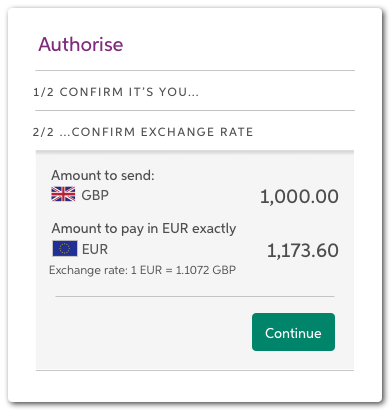Select the EUR currency label
Viewport: 390px width, 410px height.
(x=95, y=249)
